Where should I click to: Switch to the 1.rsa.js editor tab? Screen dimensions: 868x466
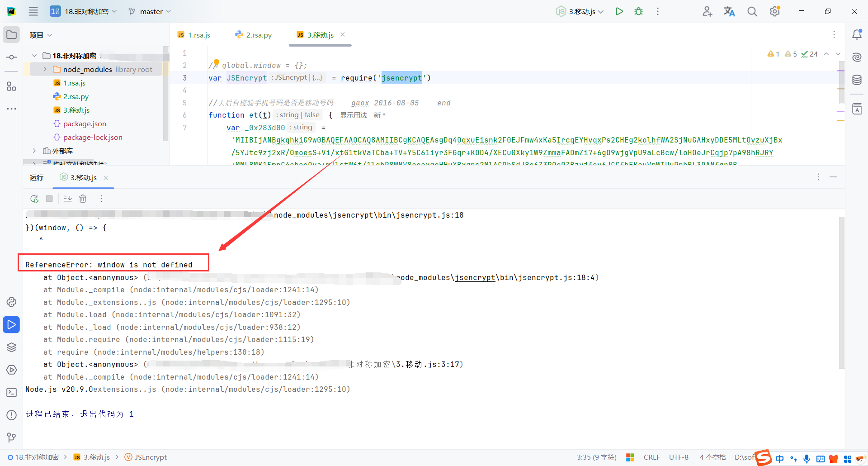click(x=194, y=35)
